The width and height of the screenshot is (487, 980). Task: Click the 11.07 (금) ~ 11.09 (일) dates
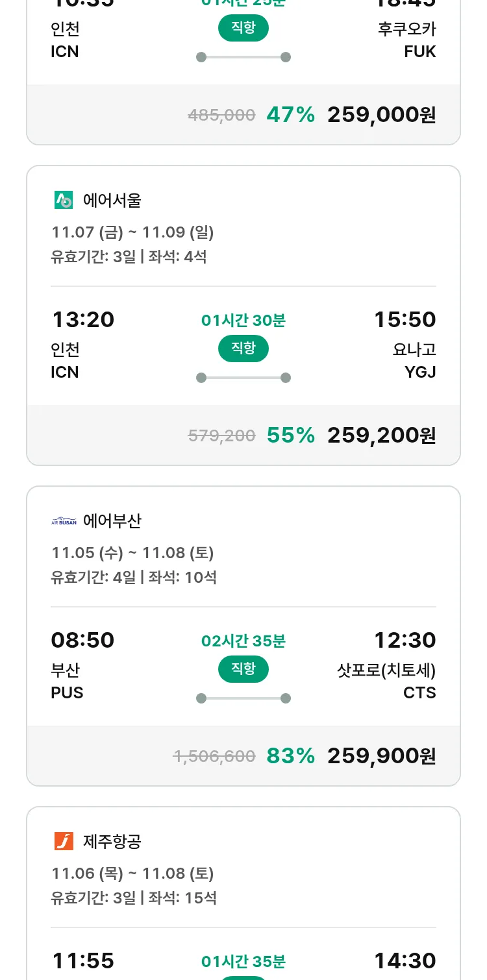[132, 232]
